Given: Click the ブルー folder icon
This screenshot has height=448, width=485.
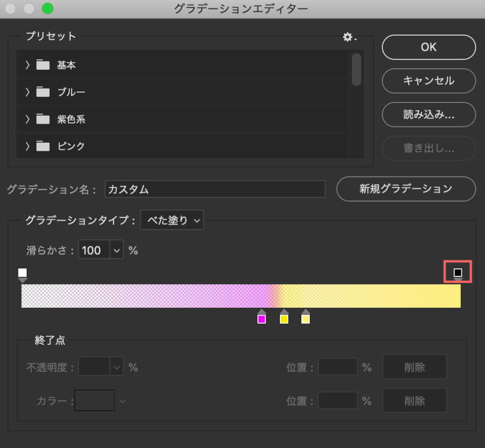Looking at the screenshot, I should (x=43, y=92).
